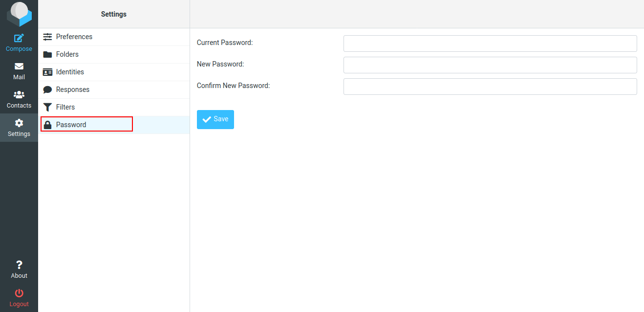Go to the Filters section
Screen dimensions: 644x312
tap(114, 107)
